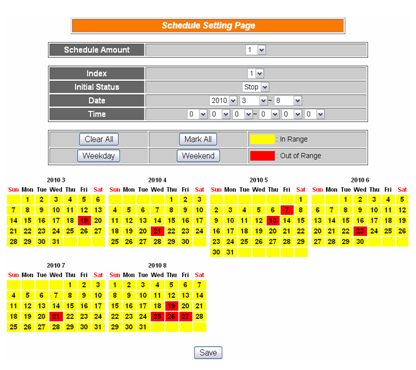Open the Schedule Amount dropdown
The width and height of the screenshot is (416, 370).
[256, 50]
